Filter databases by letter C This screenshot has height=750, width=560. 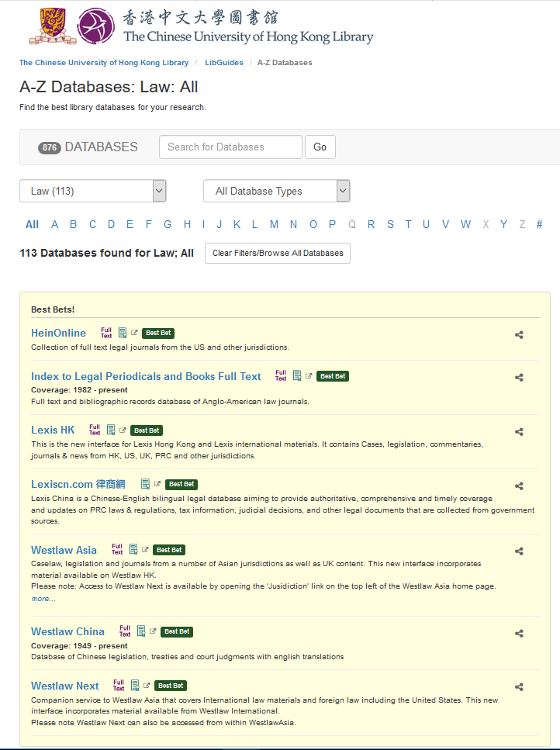point(92,224)
